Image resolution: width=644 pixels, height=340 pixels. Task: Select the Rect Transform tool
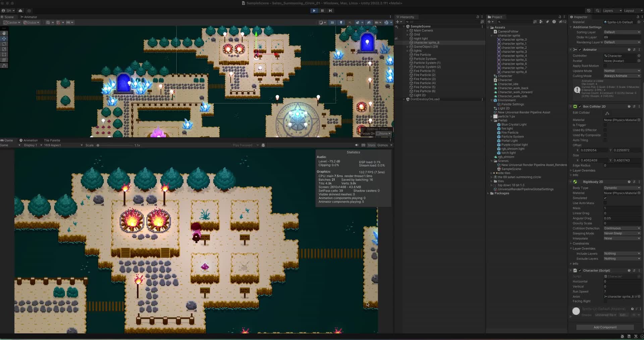4,55
